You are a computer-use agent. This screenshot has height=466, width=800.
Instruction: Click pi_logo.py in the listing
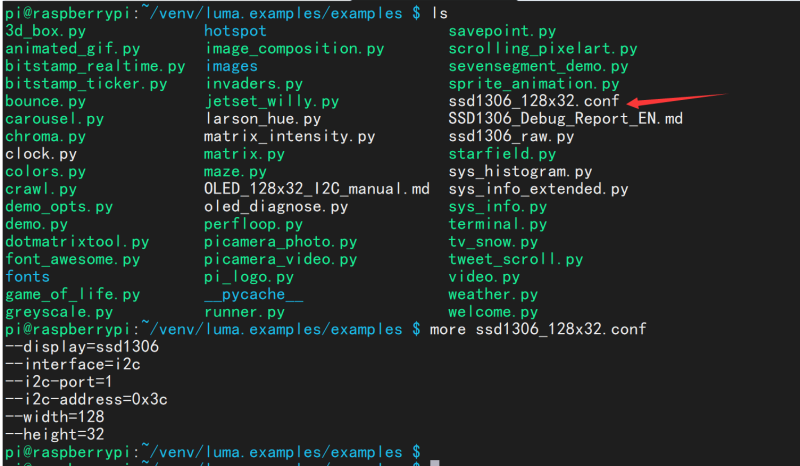pos(249,277)
